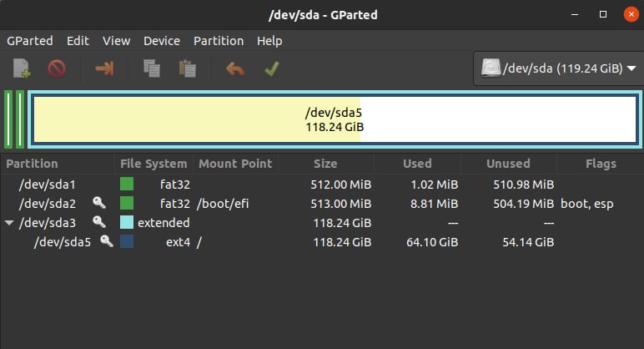Click the Paste partition icon
This screenshot has width=644, height=349.
188,69
